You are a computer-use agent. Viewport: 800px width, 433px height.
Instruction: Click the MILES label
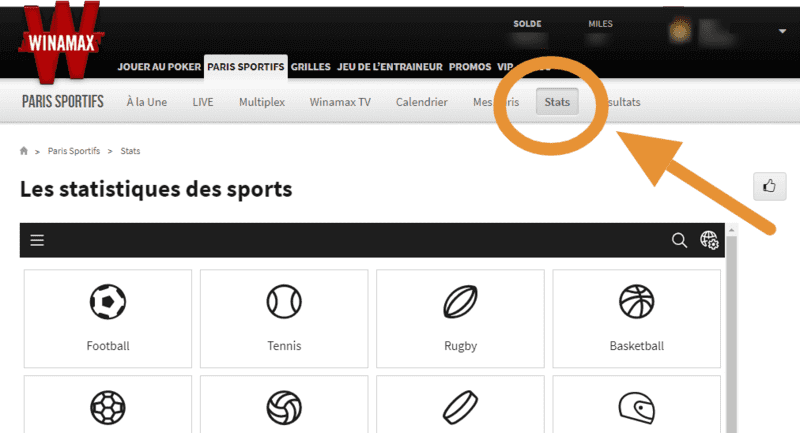point(600,23)
